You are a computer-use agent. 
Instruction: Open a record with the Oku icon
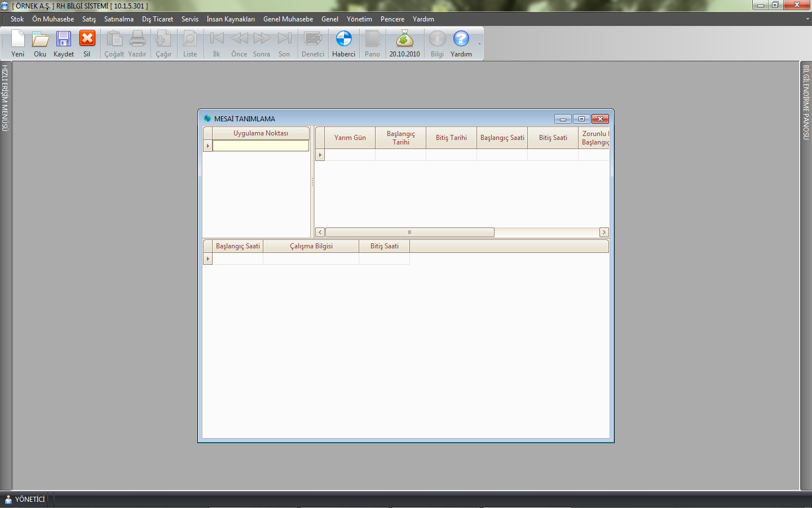(40, 40)
